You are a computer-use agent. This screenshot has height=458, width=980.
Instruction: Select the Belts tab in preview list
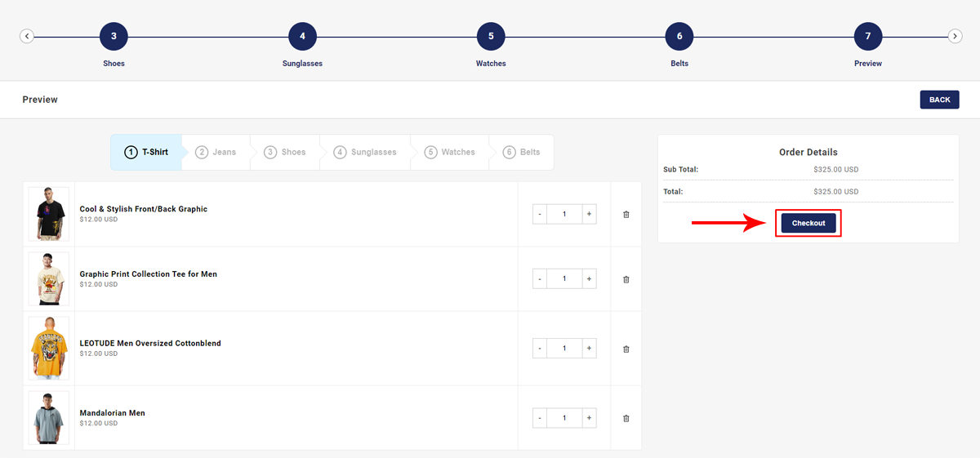(x=522, y=153)
